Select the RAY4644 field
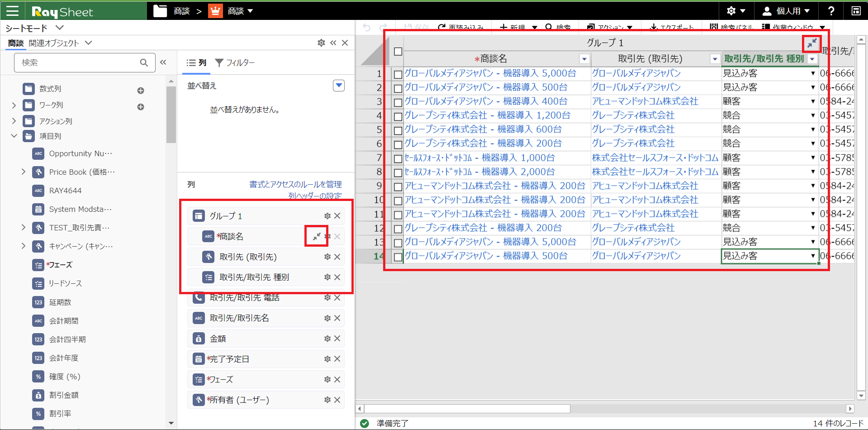Screen dimensions: 868x430 coord(65,191)
